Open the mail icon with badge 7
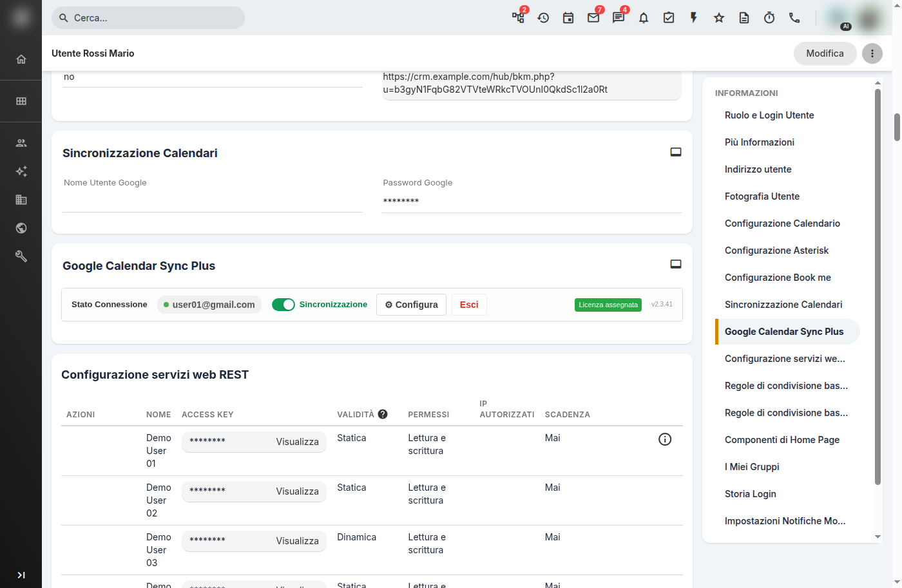Screen dimensions: 902x588 593,17
